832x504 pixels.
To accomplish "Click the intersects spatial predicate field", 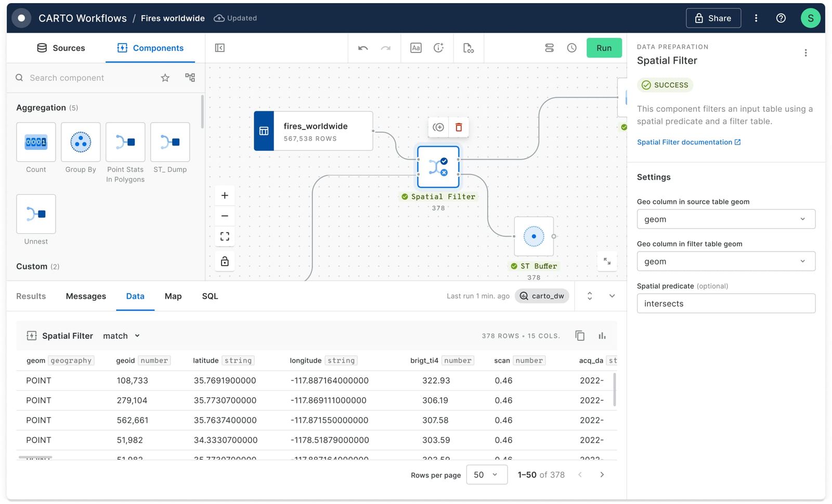I will click(725, 303).
